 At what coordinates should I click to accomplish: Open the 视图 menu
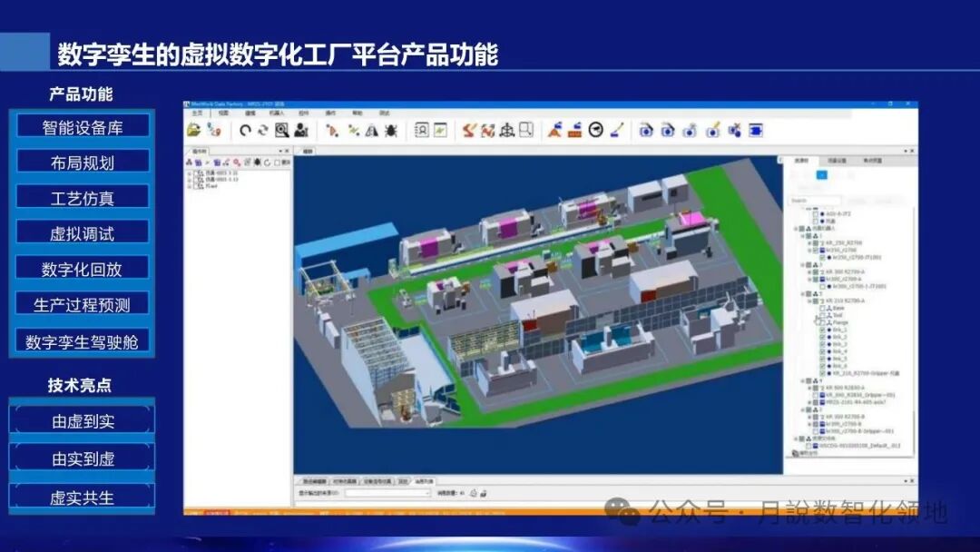pos(224,113)
